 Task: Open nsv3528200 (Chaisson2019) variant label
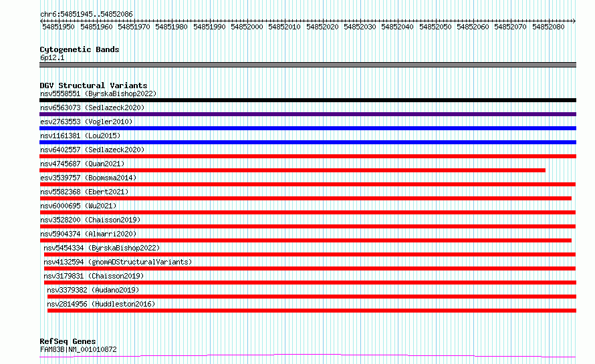[x=90, y=220]
